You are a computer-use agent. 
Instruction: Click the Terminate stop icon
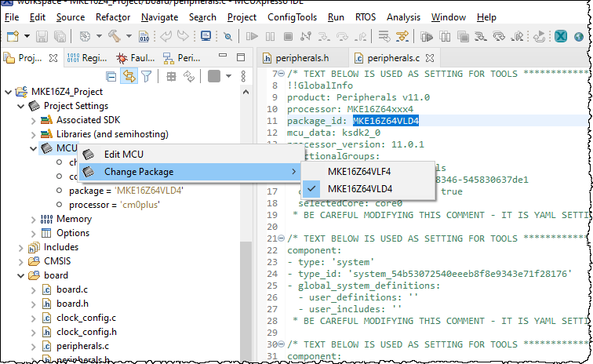click(x=288, y=37)
